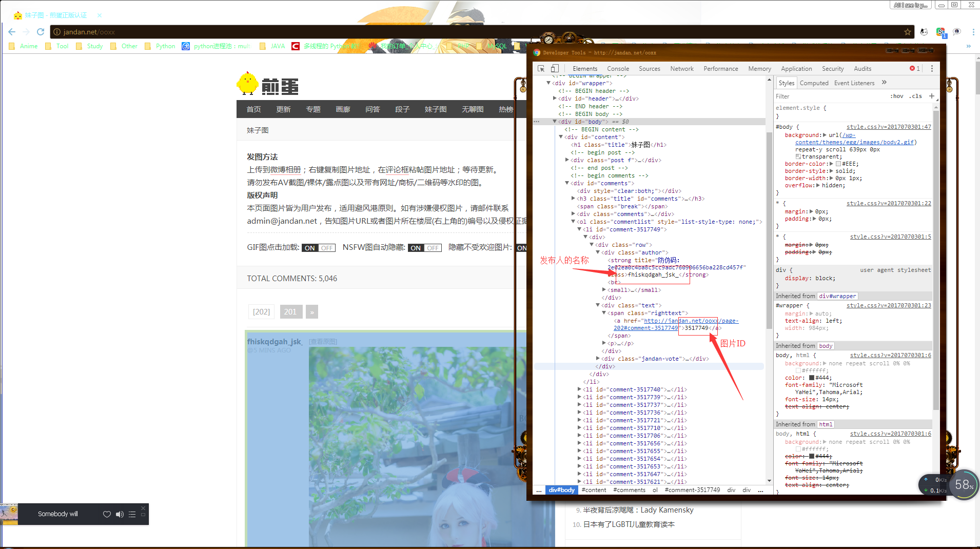Toggle GIF click-to-load ON/OFF switch

(319, 248)
